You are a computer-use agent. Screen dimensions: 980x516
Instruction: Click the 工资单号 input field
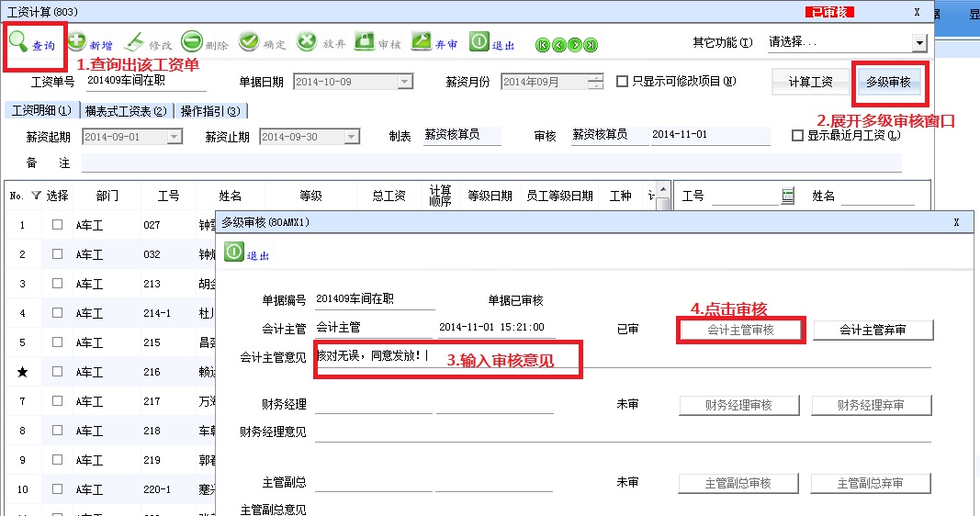(x=146, y=81)
